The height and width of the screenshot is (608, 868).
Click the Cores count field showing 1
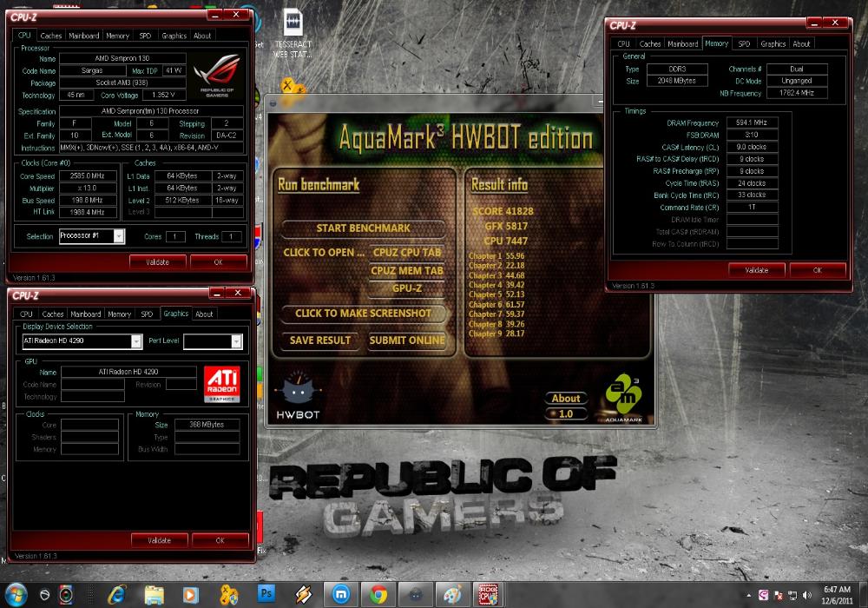[x=175, y=236]
